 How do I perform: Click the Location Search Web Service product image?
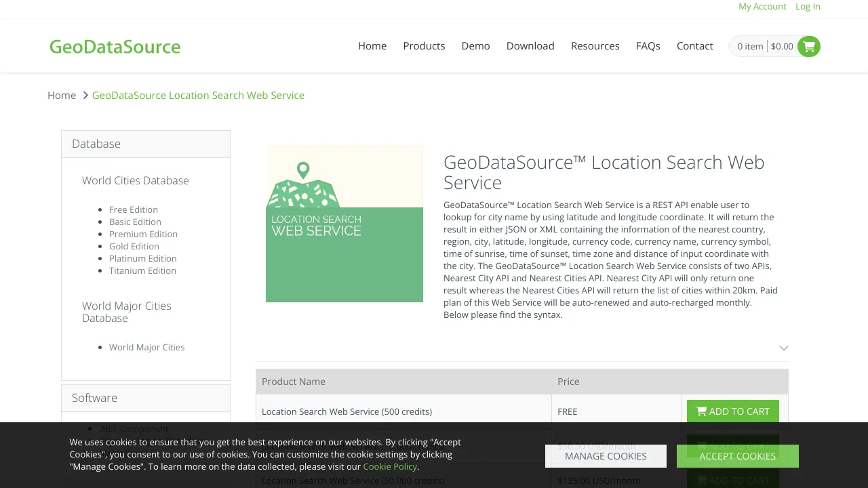click(344, 224)
